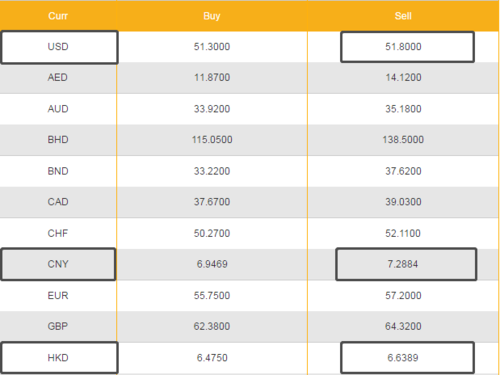Select the USD currency cell

pyautogui.click(x=59, y=47)
